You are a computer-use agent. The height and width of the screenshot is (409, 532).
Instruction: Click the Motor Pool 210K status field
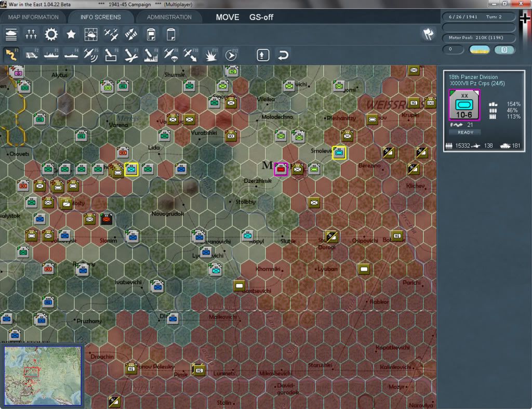[x=478, y=37]
